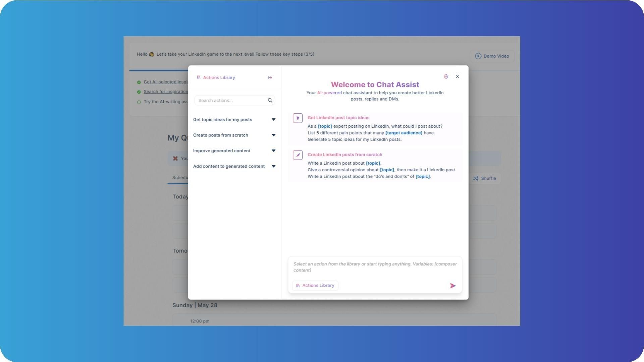
Task: Open Chat Assist settings gear icon
Action: pos(446,76)
